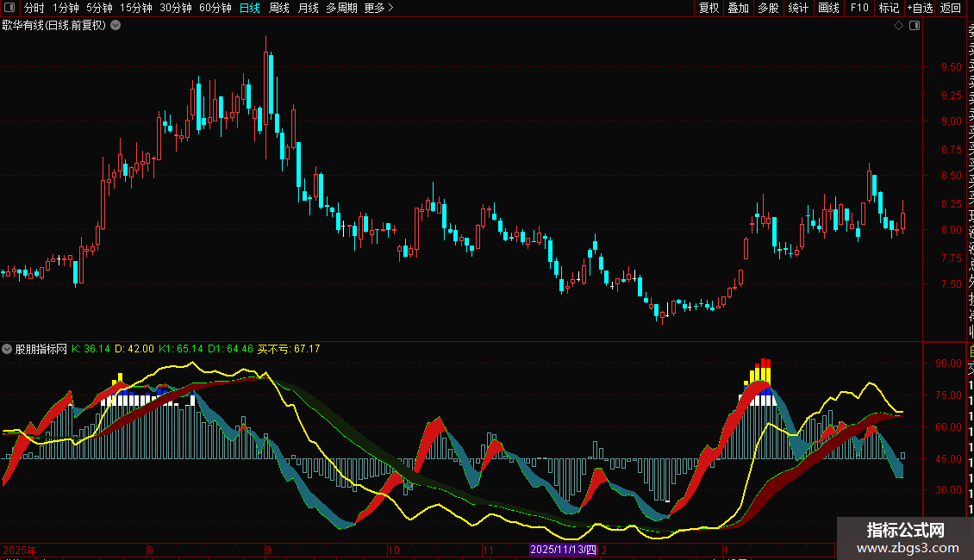This screenshot has width=974, height=560.
Task: Select the 15分钟 period tab
Action: (x=136, y=8)
